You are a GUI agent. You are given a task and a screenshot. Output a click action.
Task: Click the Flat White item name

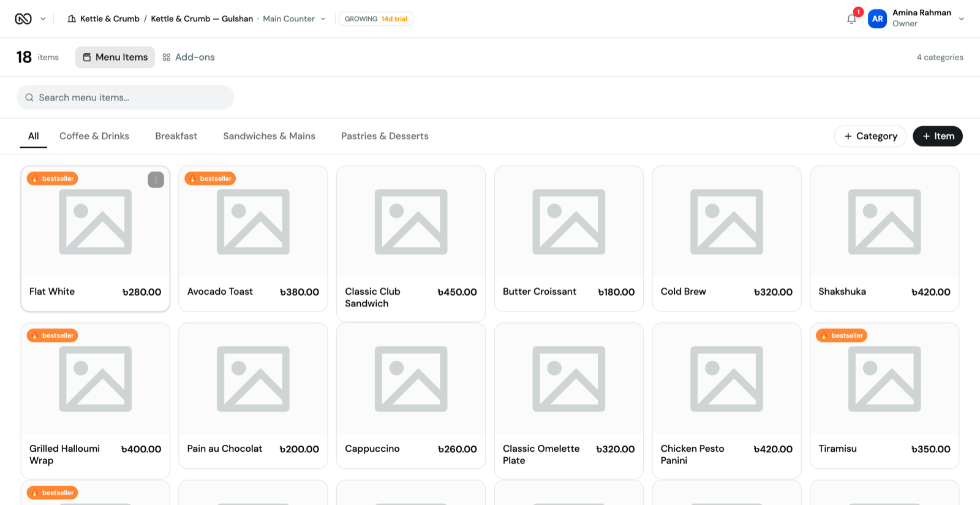52,292
